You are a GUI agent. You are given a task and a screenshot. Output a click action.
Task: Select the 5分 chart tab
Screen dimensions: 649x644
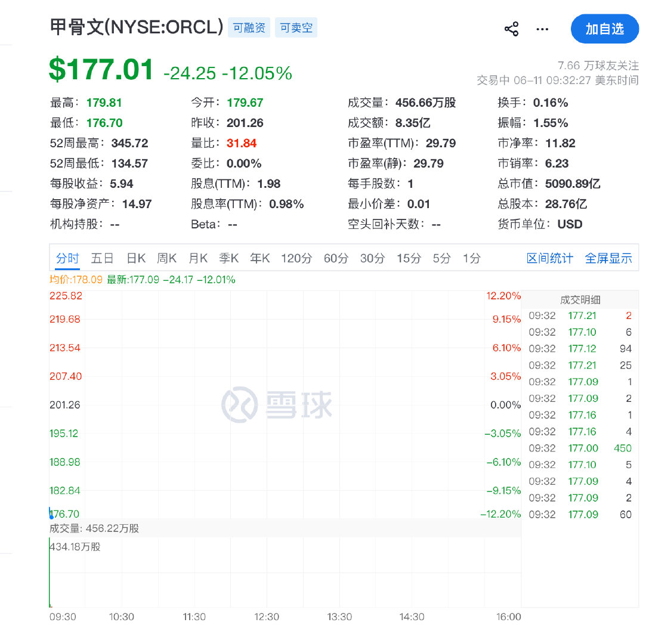[x=441, y=258]
